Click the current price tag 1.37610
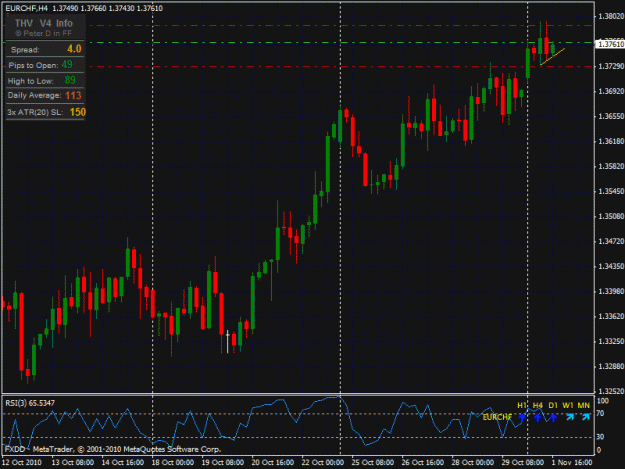The height and width of the screenshot is (469, 625). pyautogui.click(x=610, y=44)
